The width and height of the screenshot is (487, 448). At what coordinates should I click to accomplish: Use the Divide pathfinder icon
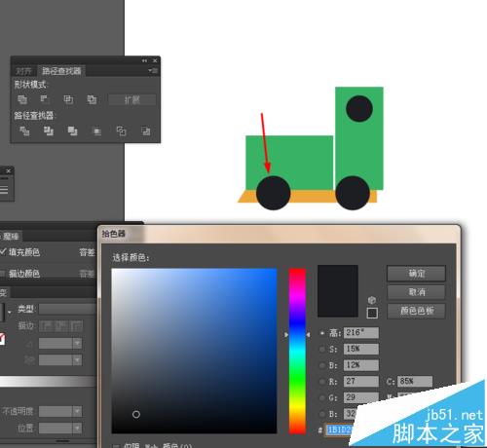tap(24, 131)
